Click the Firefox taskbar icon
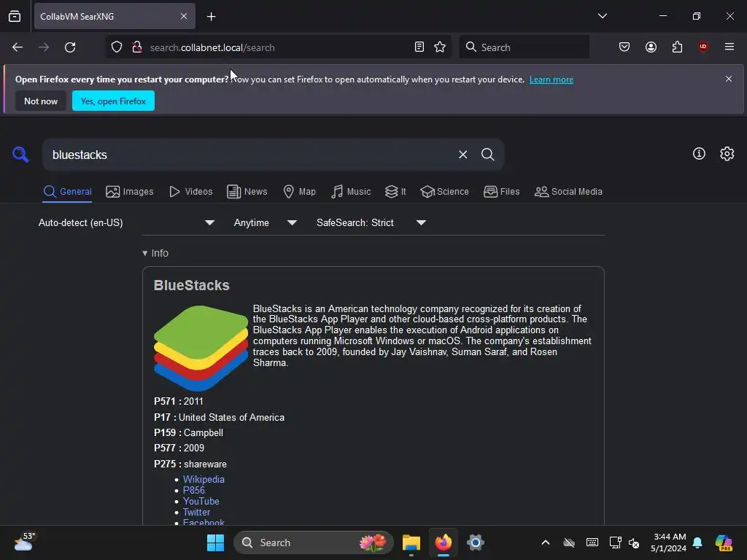Screen dimensions: 747x560 (443, 542)
